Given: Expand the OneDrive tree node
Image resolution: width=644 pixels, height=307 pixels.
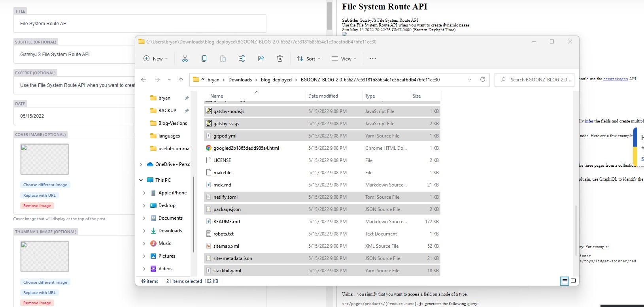Looking at the screenshot, I should pos(141,164).
